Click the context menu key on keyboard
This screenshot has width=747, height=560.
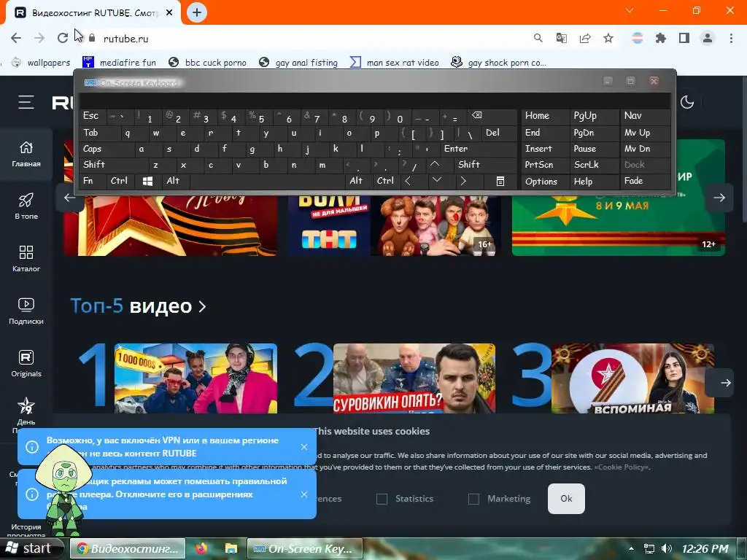500,181
